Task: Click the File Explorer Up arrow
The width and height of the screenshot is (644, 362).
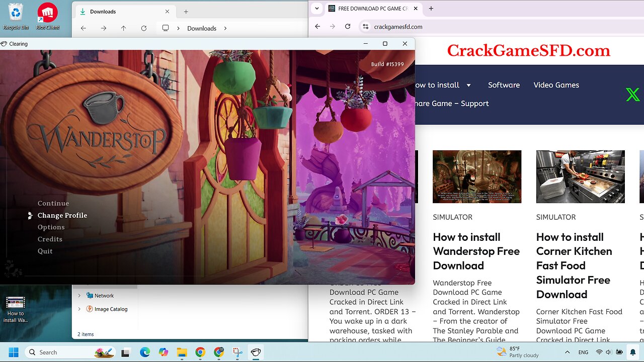Action: [124, 28]
